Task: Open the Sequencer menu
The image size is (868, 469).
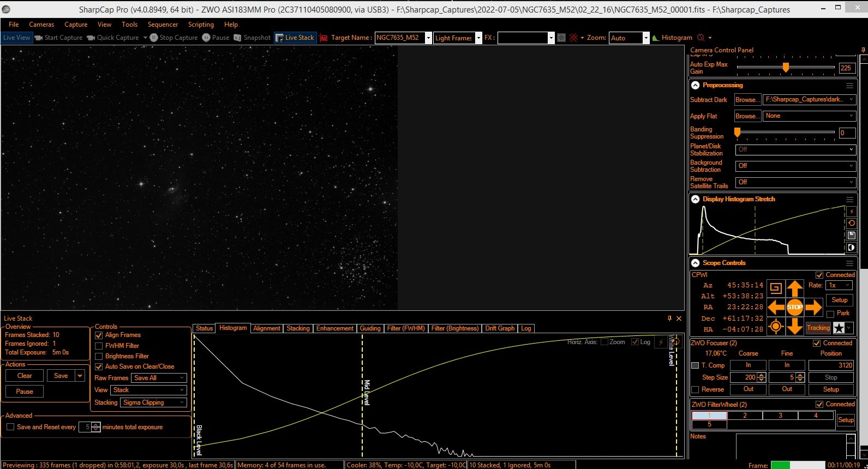Action: 163,25
